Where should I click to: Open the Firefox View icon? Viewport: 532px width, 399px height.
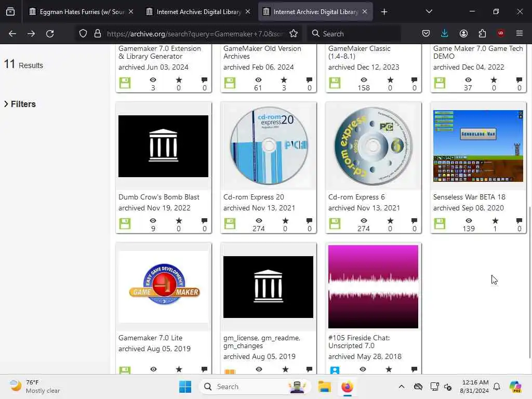coord(10,12)
